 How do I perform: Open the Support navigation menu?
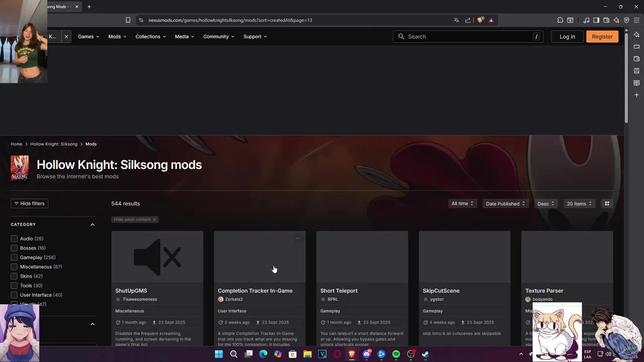pos(255,37)
